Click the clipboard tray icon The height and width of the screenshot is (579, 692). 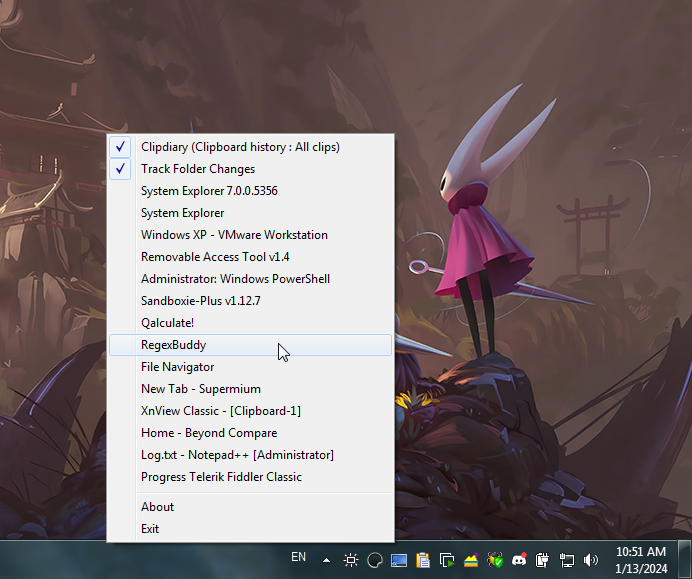point(423,560)
